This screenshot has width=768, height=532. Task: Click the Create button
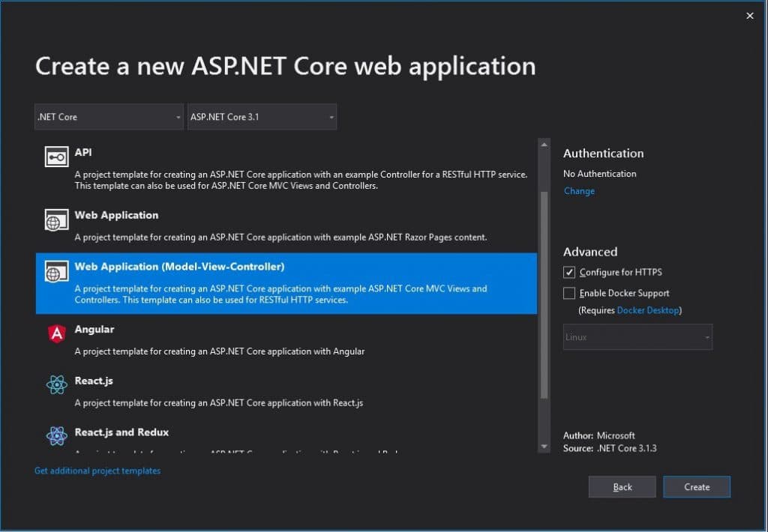(697, 487)
